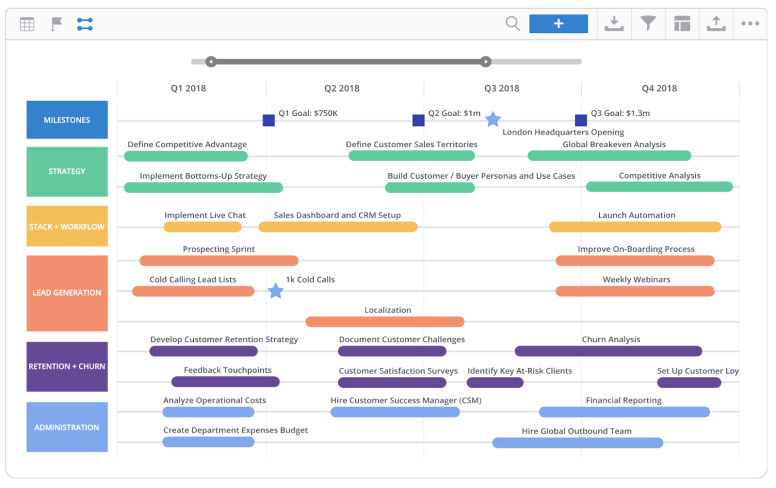Open the milestones flag view icon
Viewport: 776px width, 488px height.
(56, 24)
